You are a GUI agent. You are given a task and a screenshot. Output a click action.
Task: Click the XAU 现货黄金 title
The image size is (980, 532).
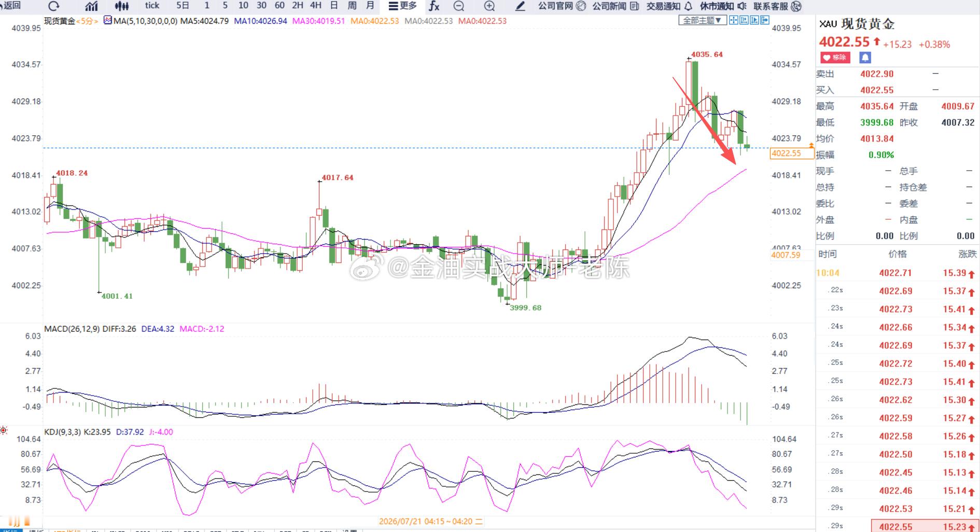point(857,24)
